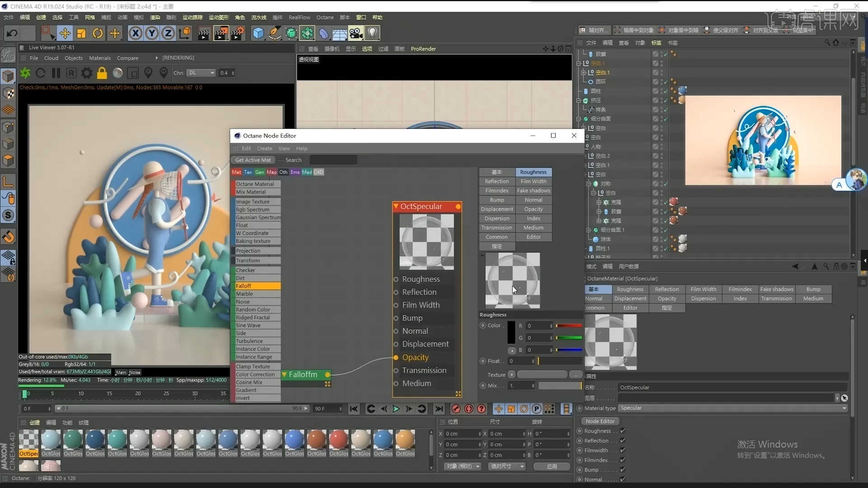Select Image Texture in node list
This screenshot has width=868, height=488.
point(257,202)
